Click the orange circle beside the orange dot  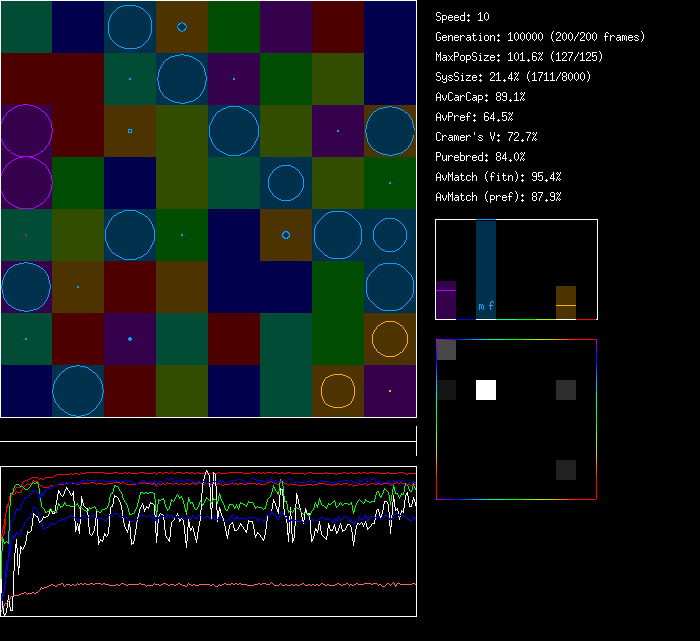339,391
